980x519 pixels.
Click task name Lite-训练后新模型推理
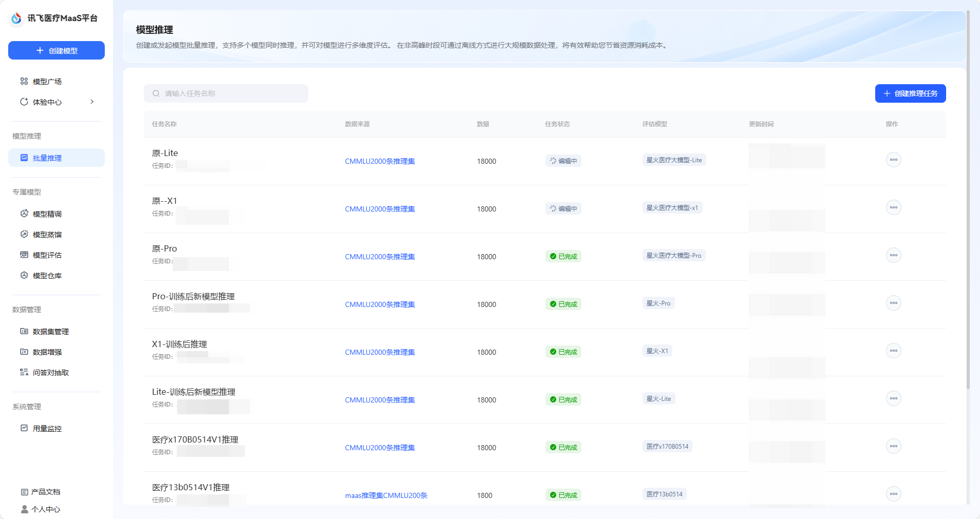(x=194, y=392)
